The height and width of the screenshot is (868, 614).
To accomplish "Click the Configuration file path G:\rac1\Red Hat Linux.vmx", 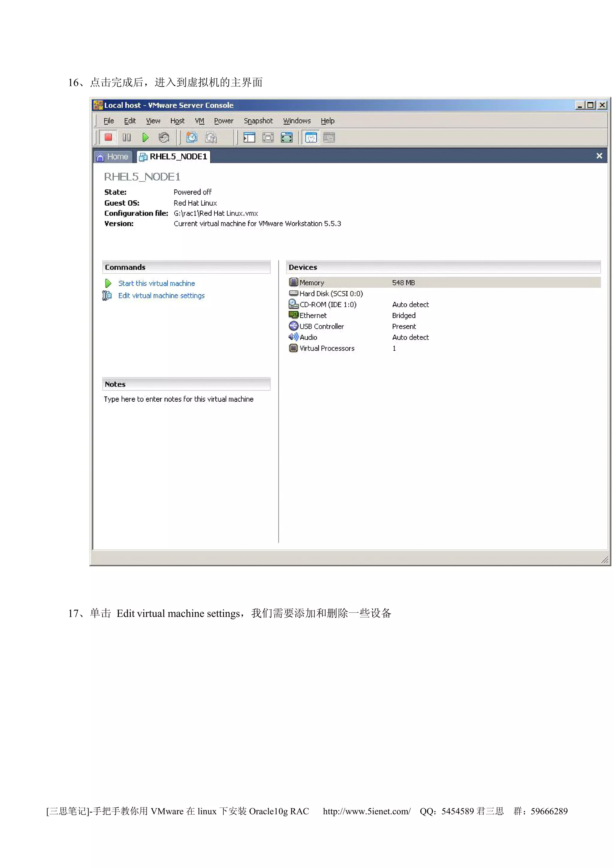I will (x=216, y=213).
